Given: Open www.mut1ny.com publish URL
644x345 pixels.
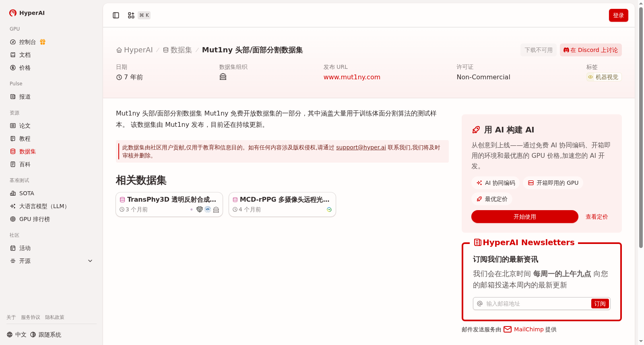Looking at the screenshot, I should pyautogui.click(x=352, y=77).
